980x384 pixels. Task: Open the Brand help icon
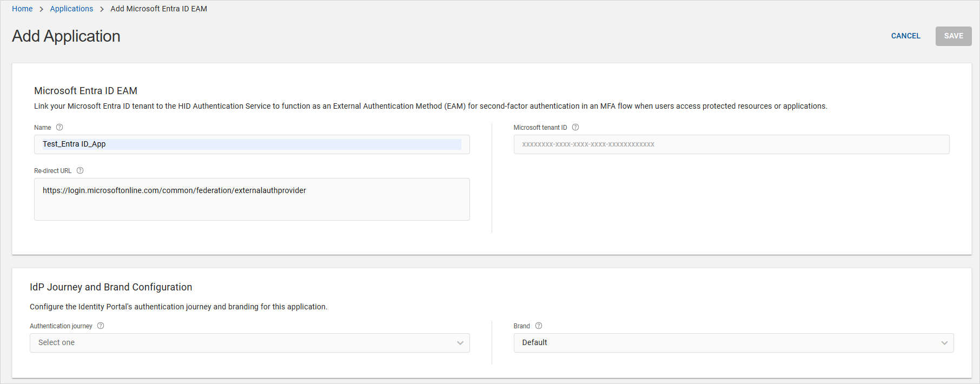[x=539, y=326]
